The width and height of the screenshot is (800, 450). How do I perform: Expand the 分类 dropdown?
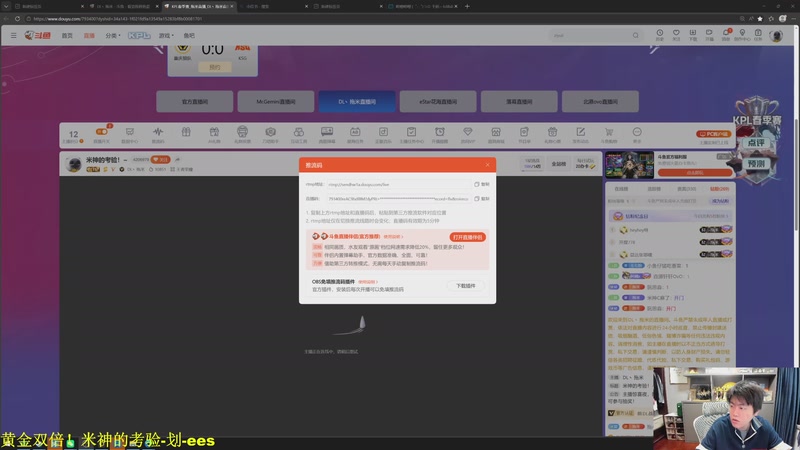click(113, 36)
